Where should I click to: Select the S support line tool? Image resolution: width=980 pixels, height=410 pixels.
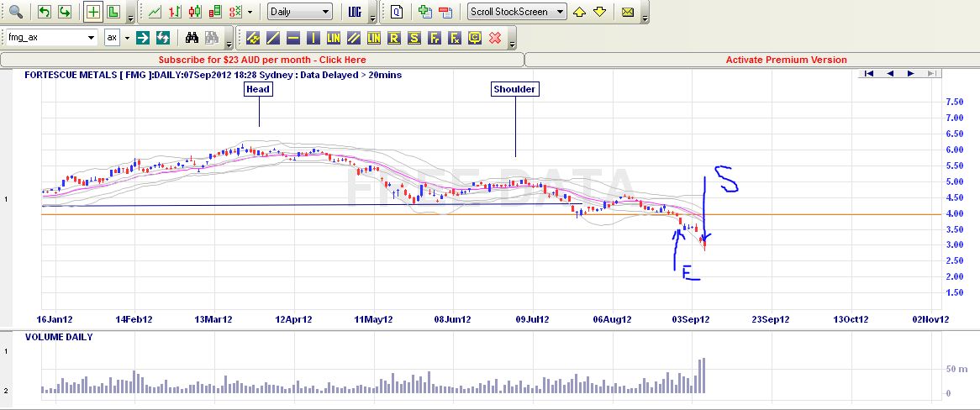tap(414, 38)
